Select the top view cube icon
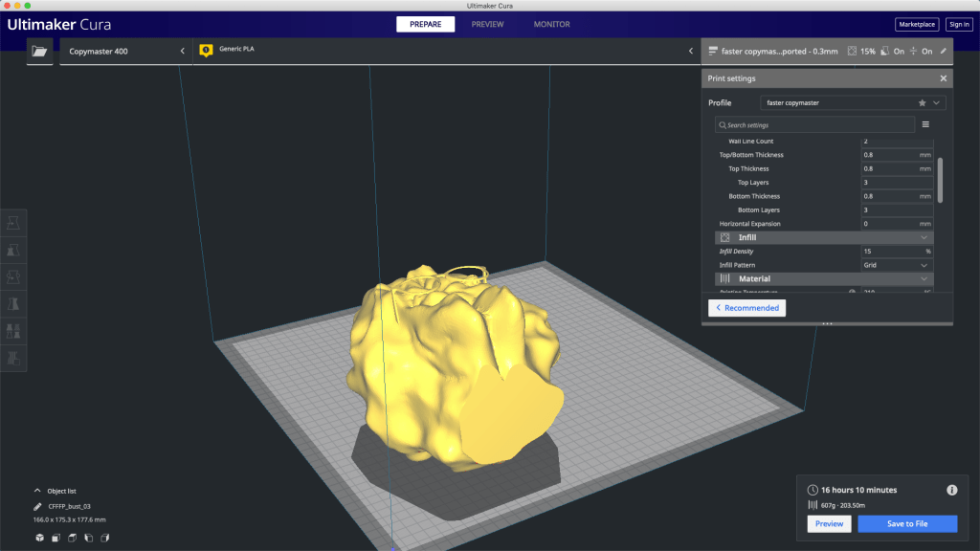This screenshot has width=980, height=551. click(73, 538)
